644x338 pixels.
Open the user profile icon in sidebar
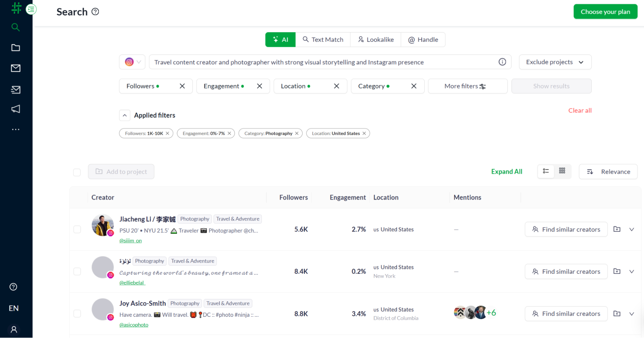[x=14, y=329]
